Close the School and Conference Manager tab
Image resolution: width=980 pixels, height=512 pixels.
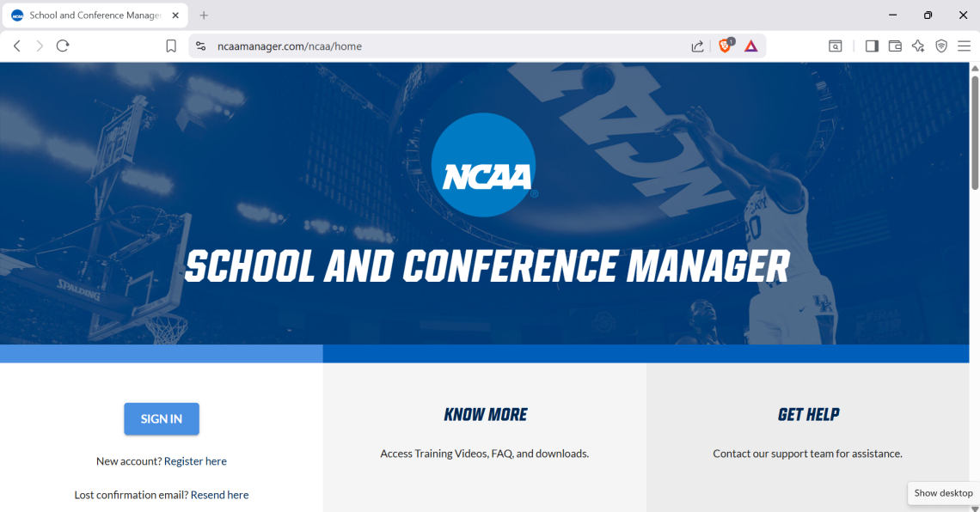click(x=175, y=15)
